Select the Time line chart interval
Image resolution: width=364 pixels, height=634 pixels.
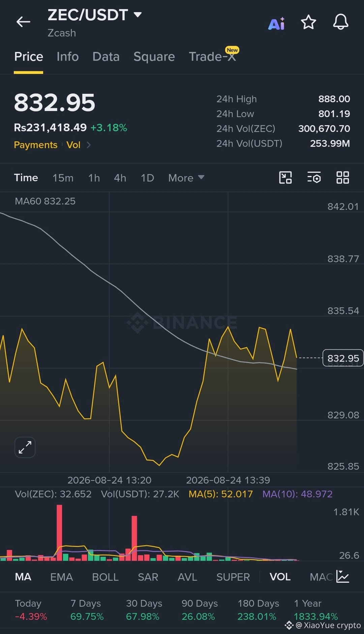(x=26, y=178)
